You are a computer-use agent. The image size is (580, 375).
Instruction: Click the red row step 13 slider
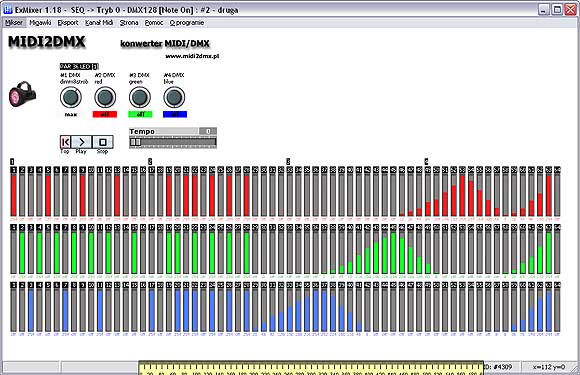[x=117, y=196]
